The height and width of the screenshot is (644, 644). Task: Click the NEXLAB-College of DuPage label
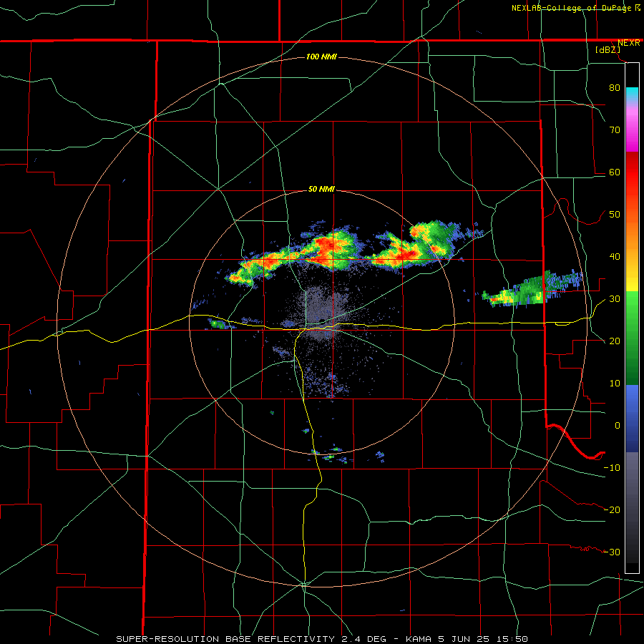pyautogui.click(x=572, y=8)
